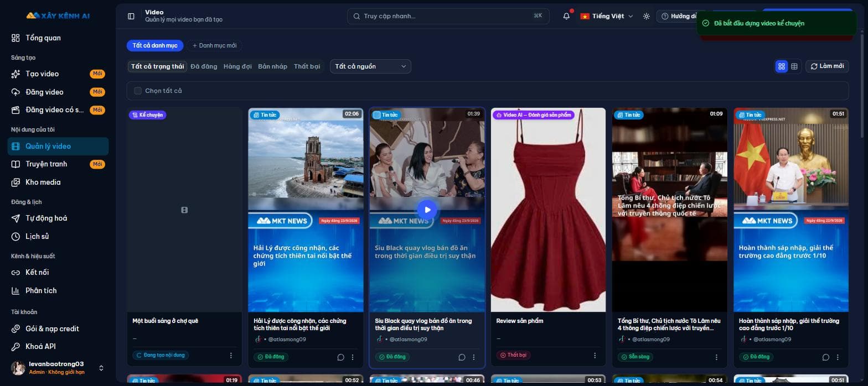Open the Khoá API key icon
Viewport: 868px width, 386px height.
click(15, 346)
